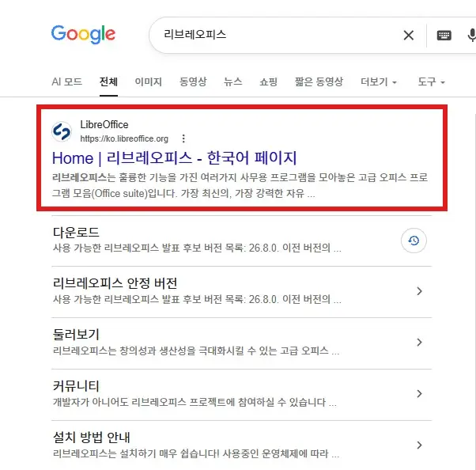Screen dimensions: 476x470
Task: Open the 커뮤니티 sitelink
Action: (76, 386)
